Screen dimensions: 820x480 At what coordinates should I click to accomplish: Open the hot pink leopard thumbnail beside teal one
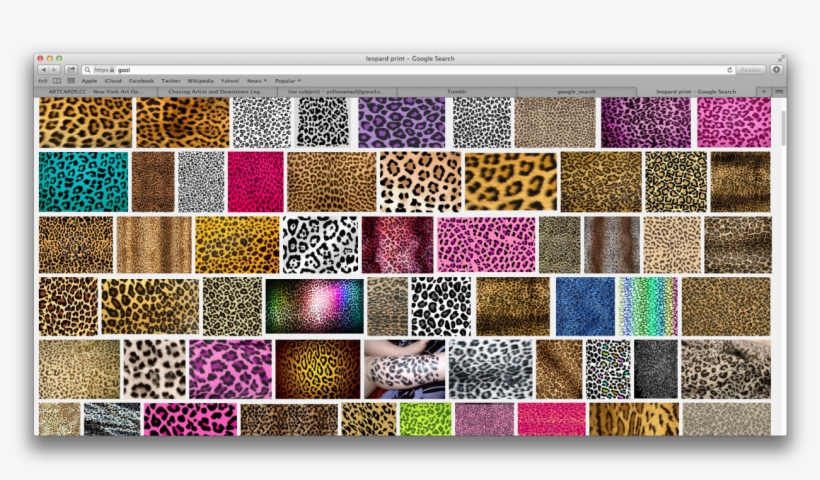[x=256, y=181]
